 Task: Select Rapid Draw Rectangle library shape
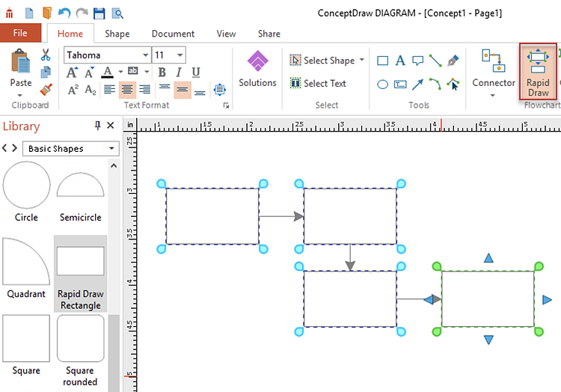tap(81, 274)
